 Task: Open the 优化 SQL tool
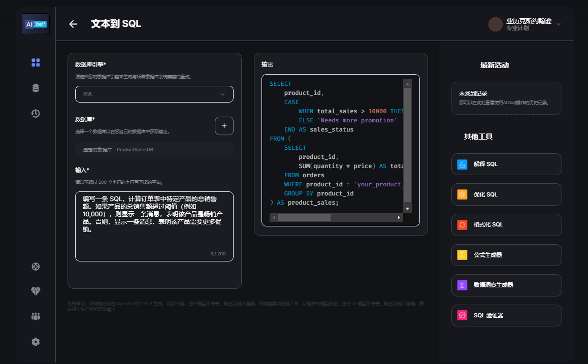[507, 194]
